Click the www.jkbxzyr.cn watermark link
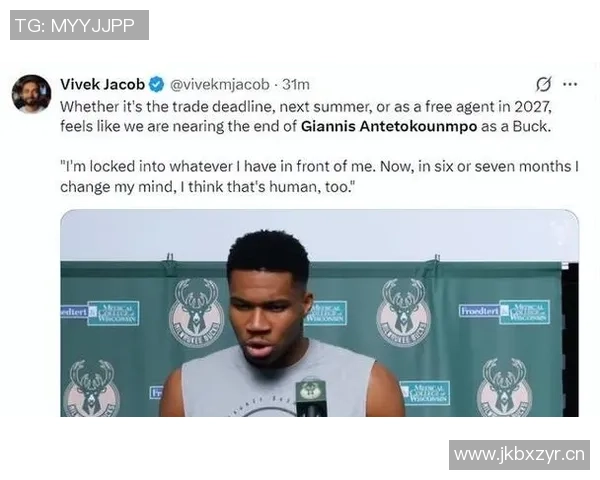This screenshot has height=480, width=600. [x=519, y=455]
